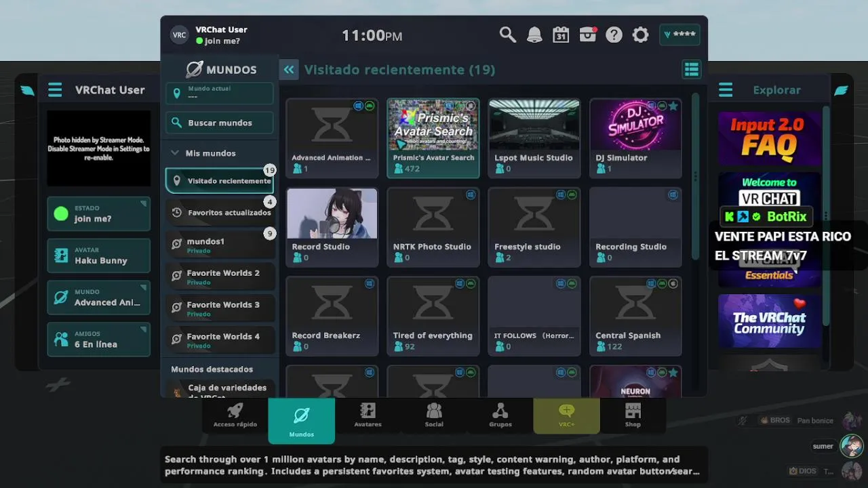
Task: Open the NEURON world card
Action: click(635, 381)
